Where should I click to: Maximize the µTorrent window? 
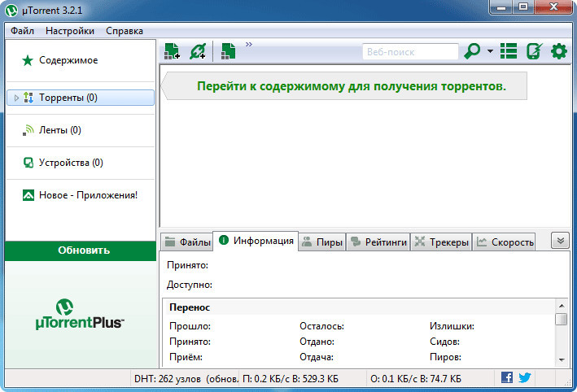tap(523, 7)
